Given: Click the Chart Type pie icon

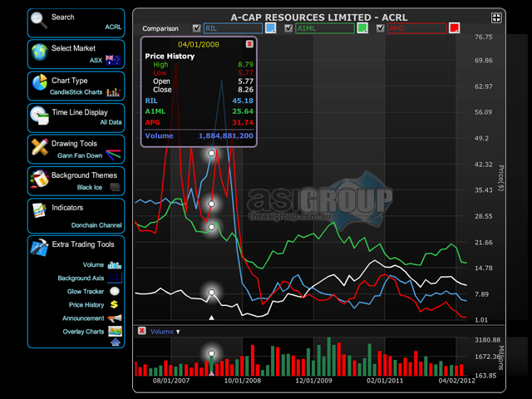Looking at the screenshot, I should (x=40, y=82).
